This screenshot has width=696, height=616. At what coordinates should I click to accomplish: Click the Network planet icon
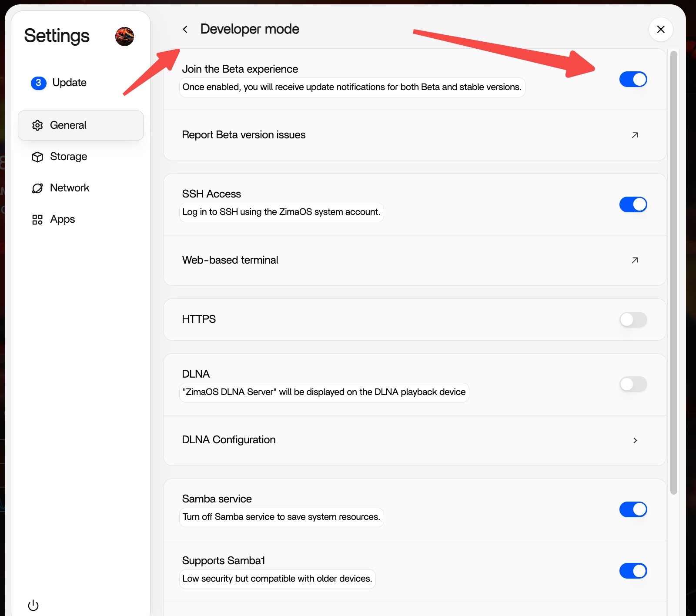(37, 188)
